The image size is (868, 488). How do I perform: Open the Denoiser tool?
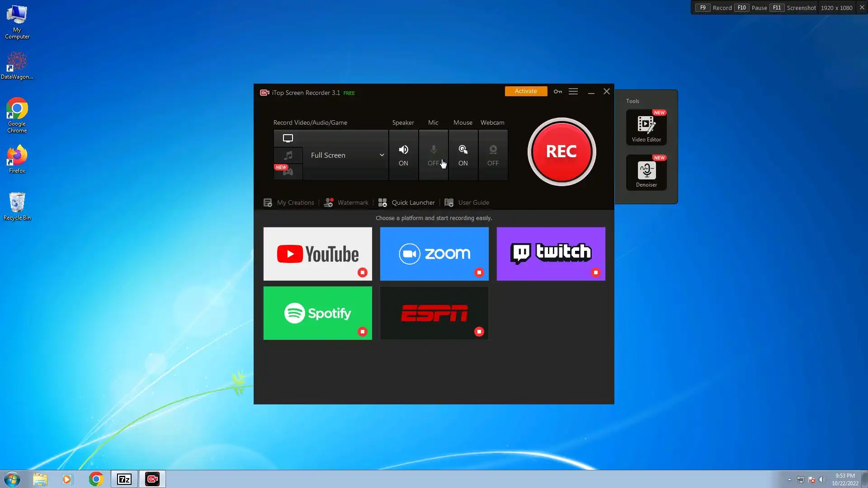646,172
